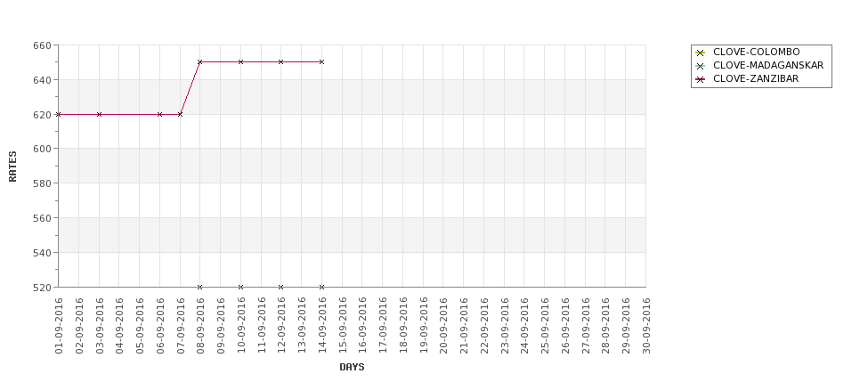Click the 620 data marker on 07-09-2016
868x382 pixels.
pyautogui.click(x=180, y=115)
